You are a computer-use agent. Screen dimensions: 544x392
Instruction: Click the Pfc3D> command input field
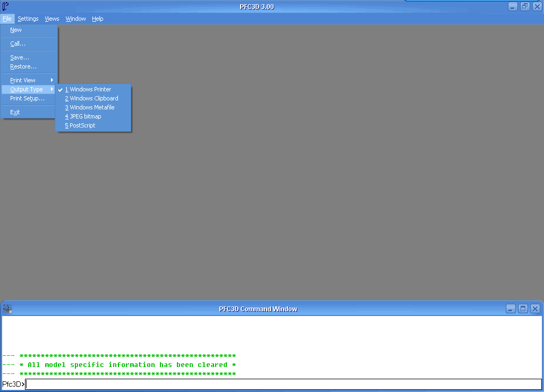coord(284,384)
